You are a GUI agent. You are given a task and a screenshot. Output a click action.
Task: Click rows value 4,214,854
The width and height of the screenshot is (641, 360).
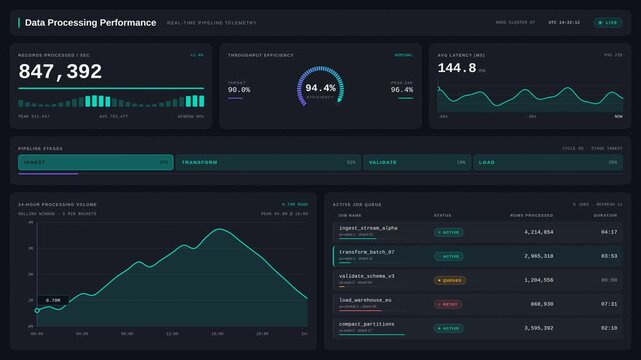tap(539, 232)
